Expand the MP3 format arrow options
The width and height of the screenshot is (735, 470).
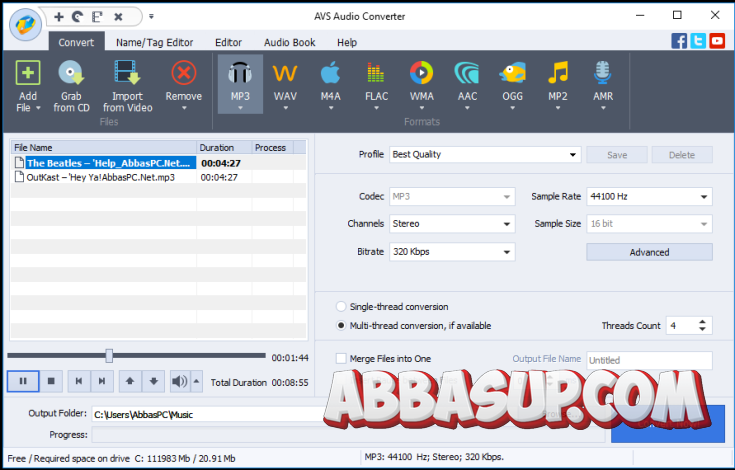tap(240, 108)
